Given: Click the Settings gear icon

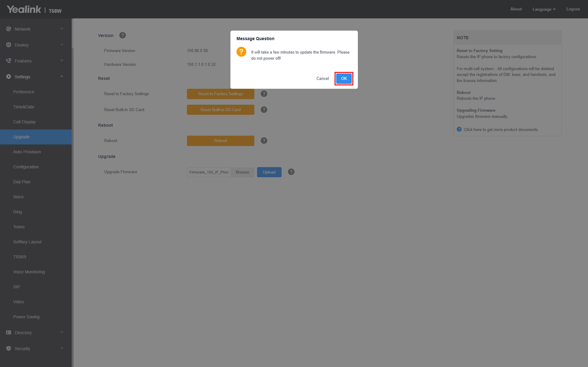Looking at the screenshot, I should point(9,77).
